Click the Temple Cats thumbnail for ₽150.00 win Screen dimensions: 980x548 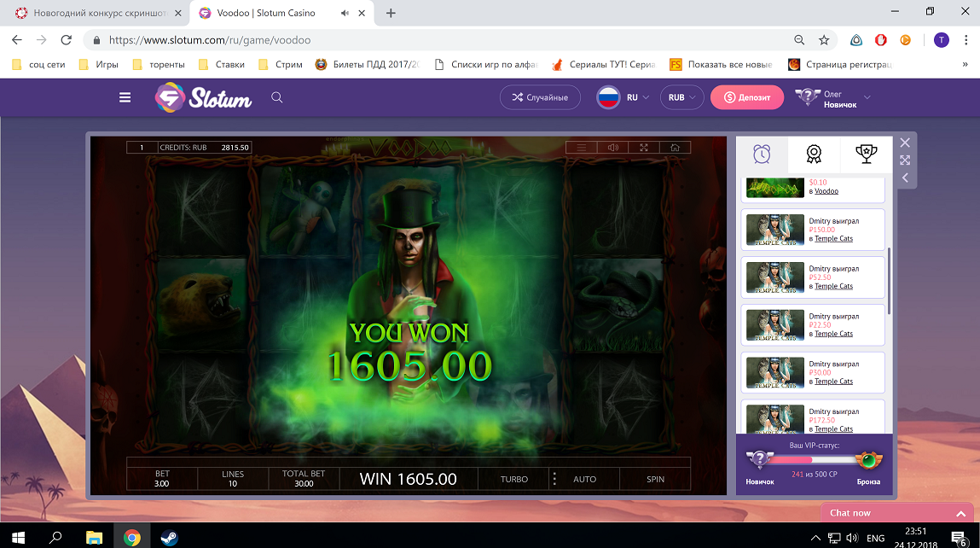[x=775, y=230]
